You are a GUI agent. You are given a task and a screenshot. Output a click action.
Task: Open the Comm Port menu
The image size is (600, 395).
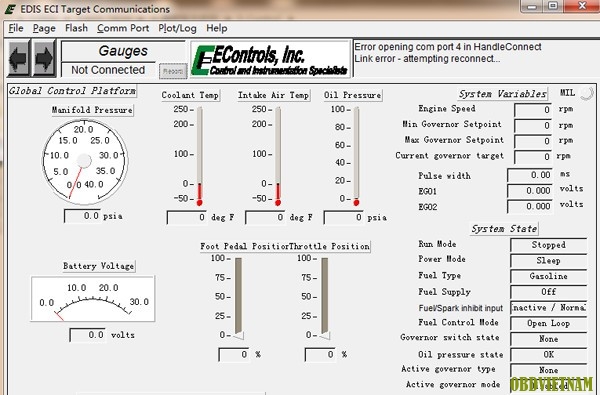pos(123,28)
